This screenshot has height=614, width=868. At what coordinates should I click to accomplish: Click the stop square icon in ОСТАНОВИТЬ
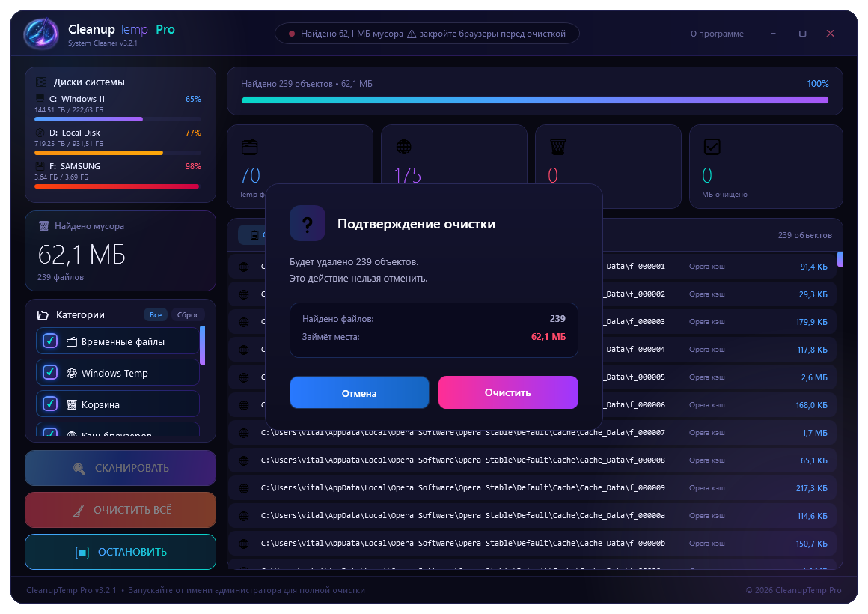[x=82, y=553]
